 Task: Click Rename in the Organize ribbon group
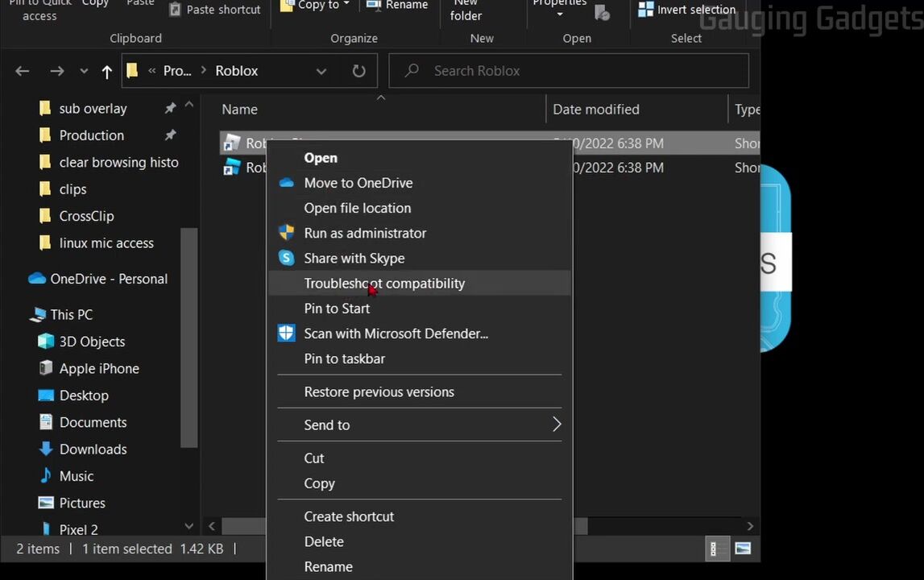(396, 6)
